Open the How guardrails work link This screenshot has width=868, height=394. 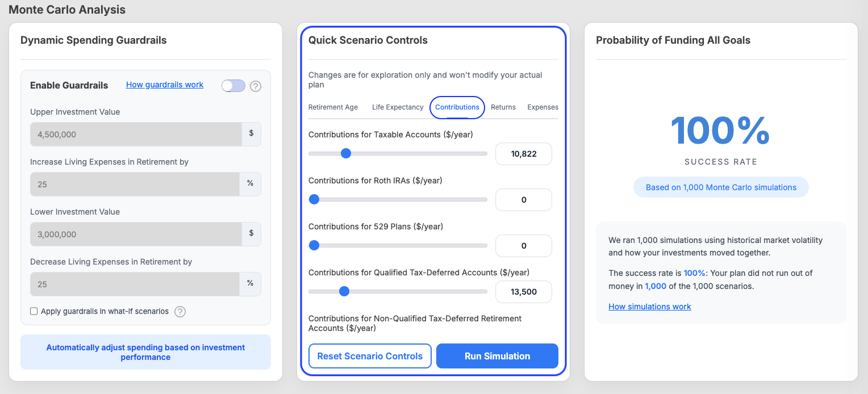coord(165,85)
